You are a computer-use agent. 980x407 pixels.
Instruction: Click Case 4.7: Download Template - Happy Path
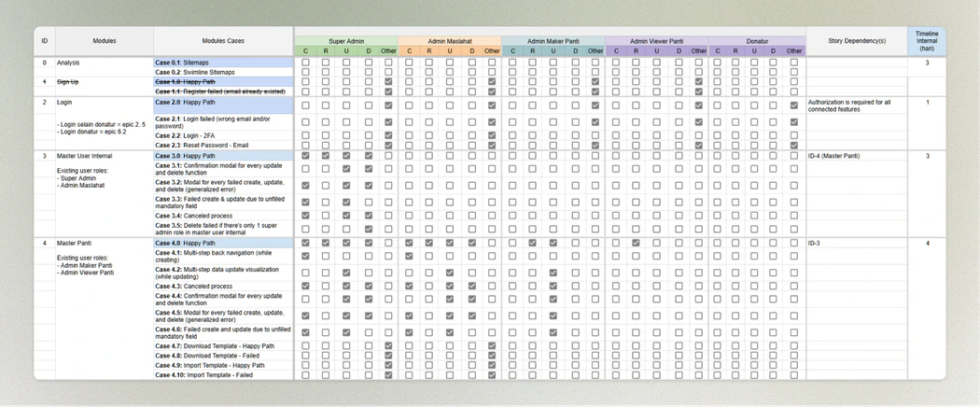tap(223, 345)
